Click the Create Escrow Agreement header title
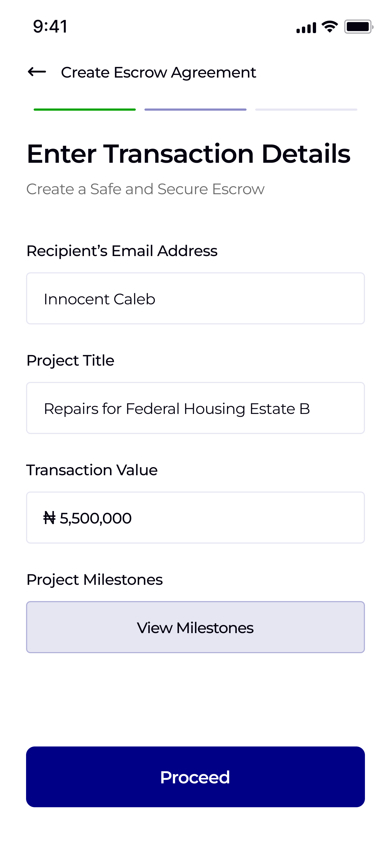The image size is (391, 868). click(x=158, y=72)
